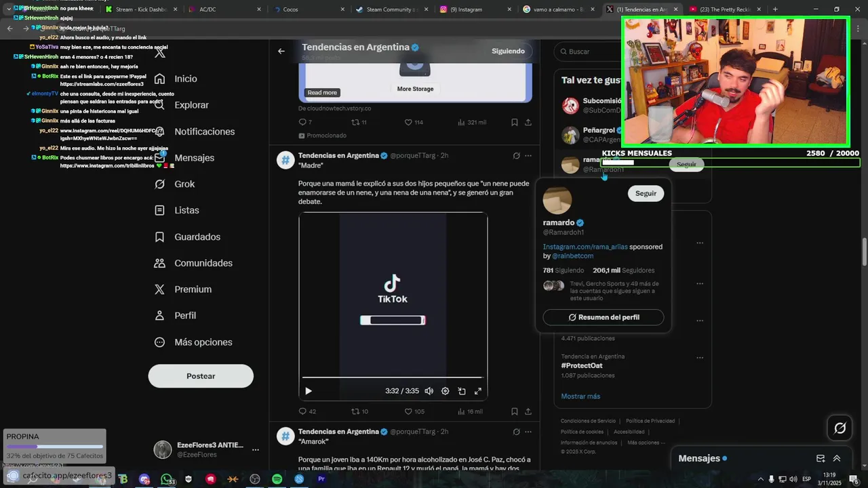
Task: Play the TikTok video in the "Madre" post
Action: [x=309, y=391]
